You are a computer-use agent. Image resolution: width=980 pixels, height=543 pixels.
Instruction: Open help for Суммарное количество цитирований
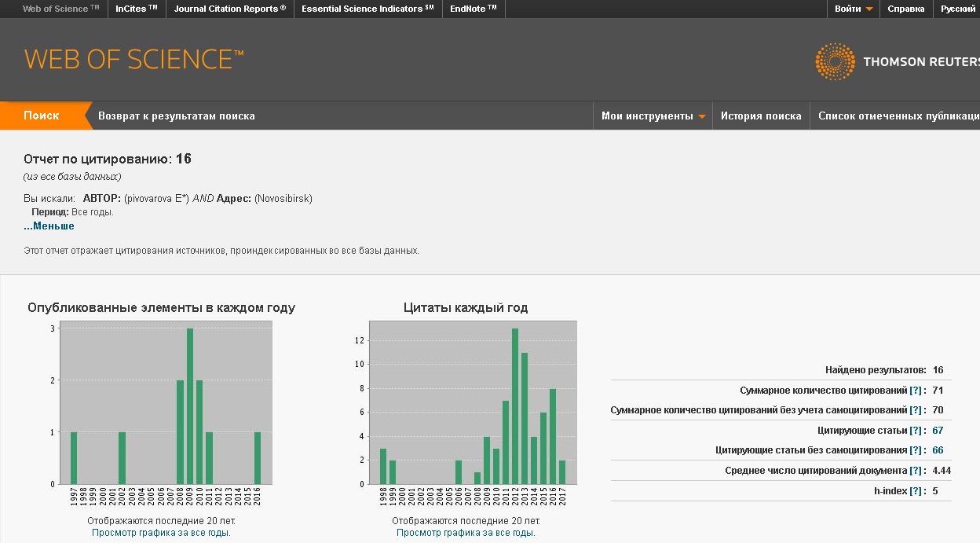tap(915, 391)
